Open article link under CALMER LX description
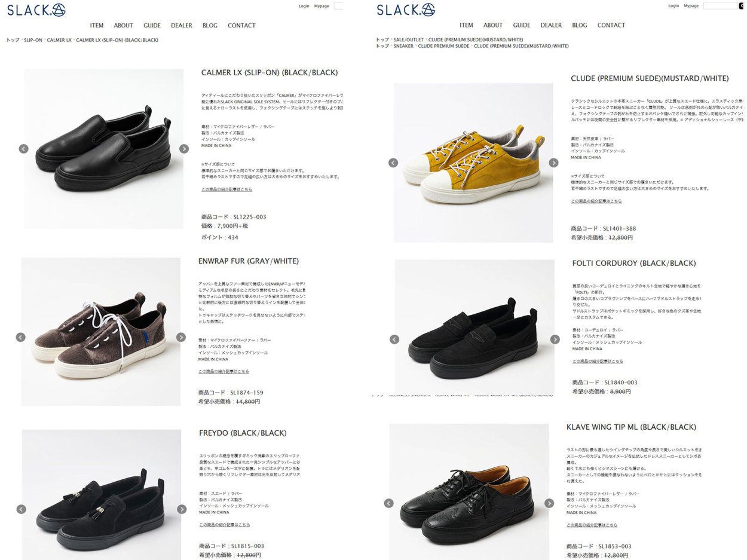The image size is (747, 560). [226, 189]
